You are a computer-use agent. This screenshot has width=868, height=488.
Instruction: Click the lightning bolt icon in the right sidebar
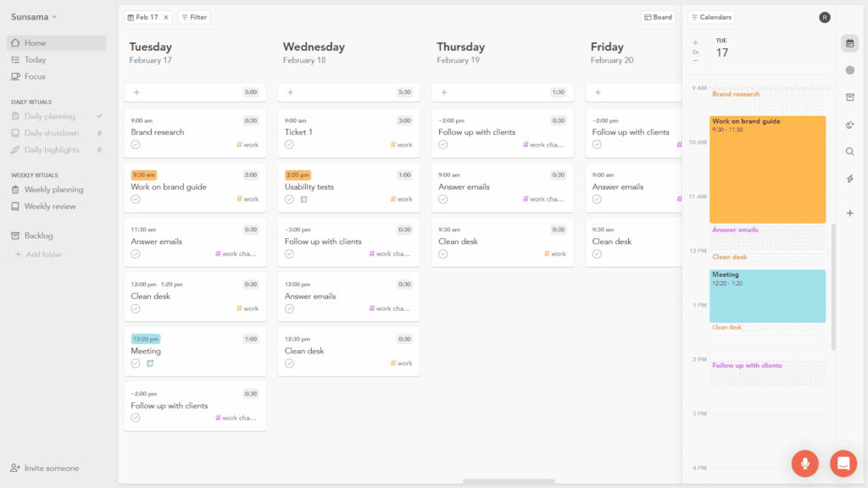pos(849,179)
